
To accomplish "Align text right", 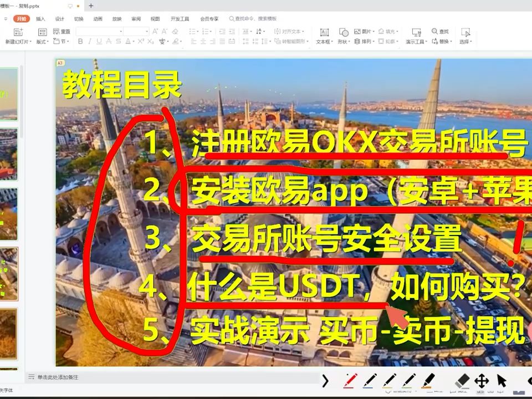I will [x=213, y=42].
